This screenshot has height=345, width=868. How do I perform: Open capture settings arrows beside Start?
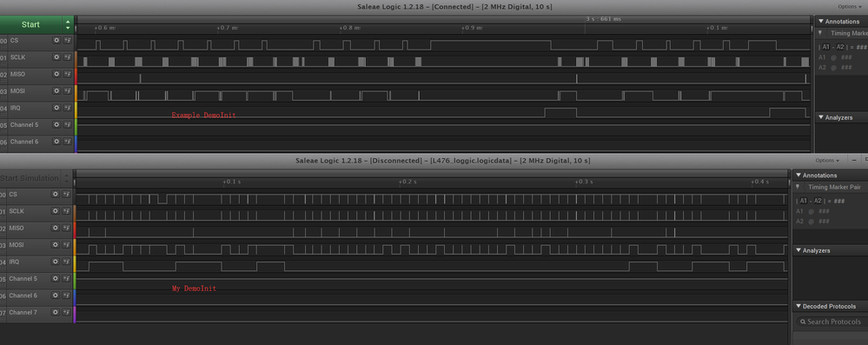(68, 25)
